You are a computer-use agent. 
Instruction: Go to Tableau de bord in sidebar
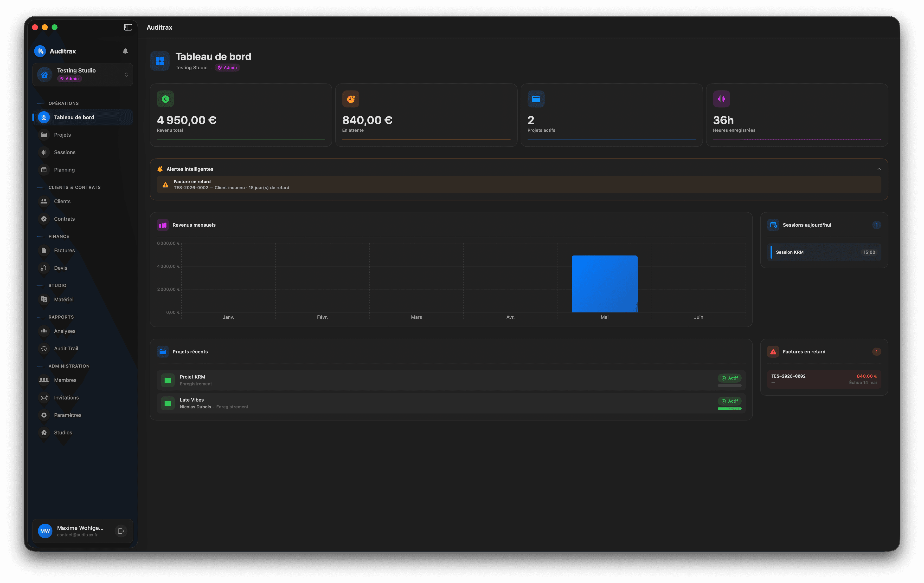click(x=83, y=117)
